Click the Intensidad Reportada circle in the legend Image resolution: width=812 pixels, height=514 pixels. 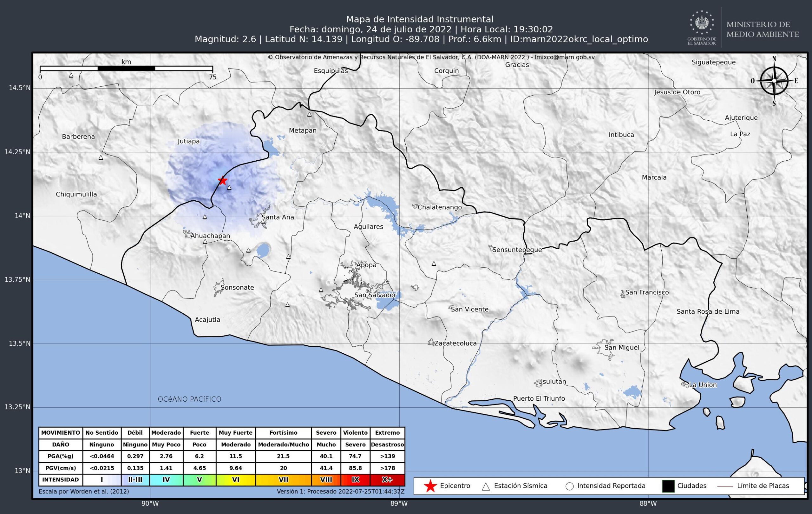[x=570, y=486]
